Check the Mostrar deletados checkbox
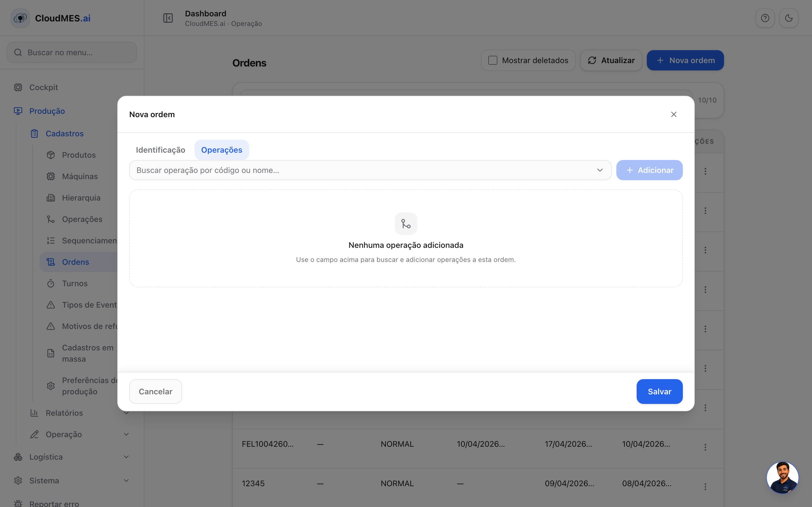This screenshot has width=812, height=507. pos(493,60)
